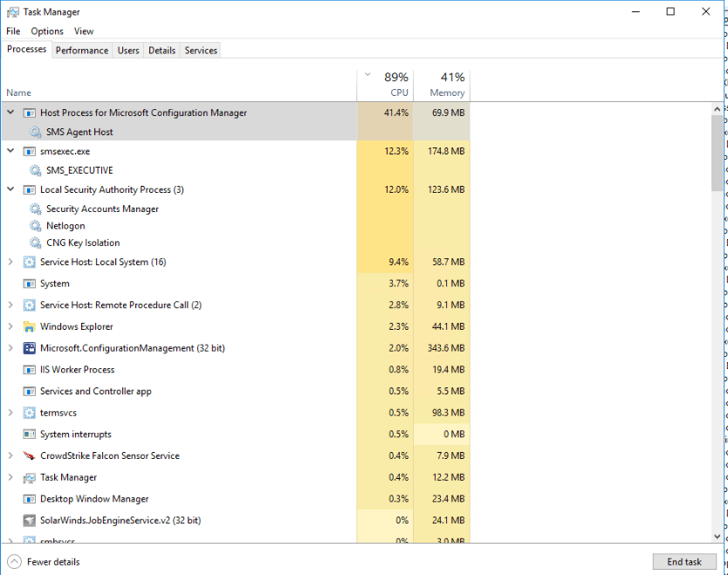Select the 98.3 MB memory value
The image size is (728, 575).
point(448,413)
